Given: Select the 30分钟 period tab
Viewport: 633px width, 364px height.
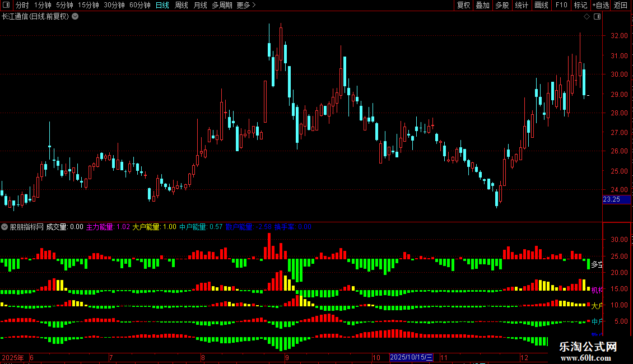Looking at the screenshot, I should pyautogui.click(x=114, y=5).
